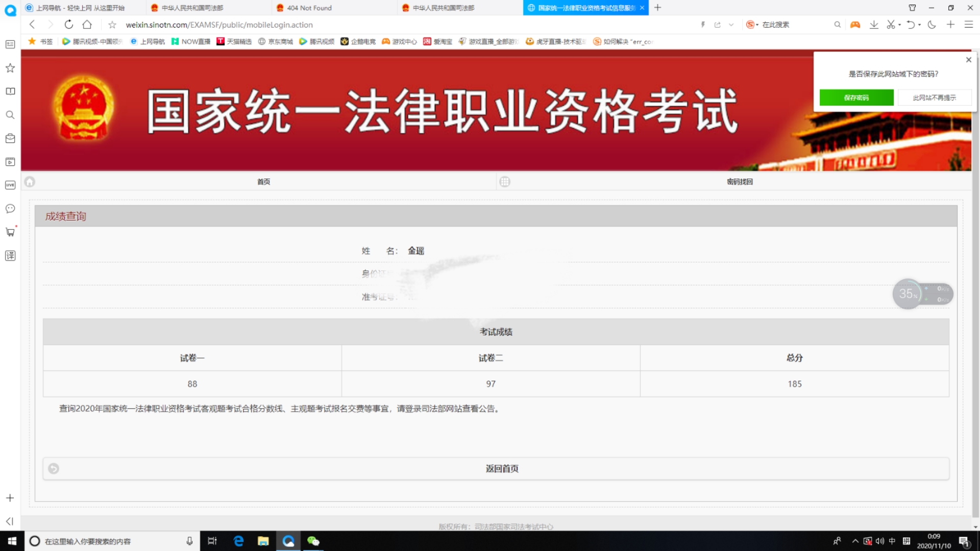Open the sidebar chat bubble icon
980x551 pixels.
pyautogui.click(x=10, y=209)
